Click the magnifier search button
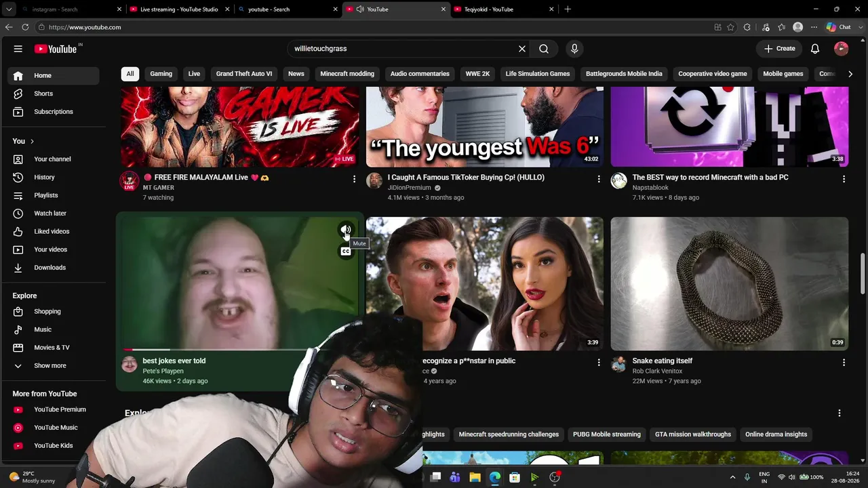Image resolution: width=868 pixels, height=488 pixels. pyautogui.click(x=544, y=49)
